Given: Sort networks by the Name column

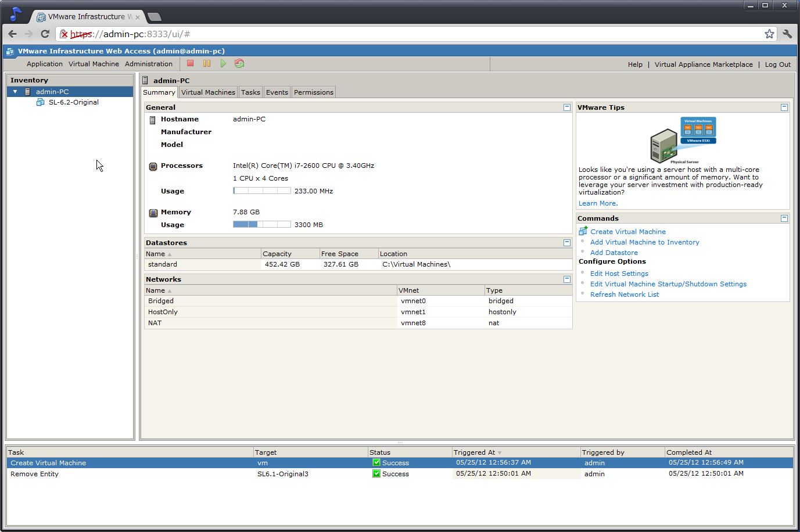Looking at the screenshot, I should (271, 290).
